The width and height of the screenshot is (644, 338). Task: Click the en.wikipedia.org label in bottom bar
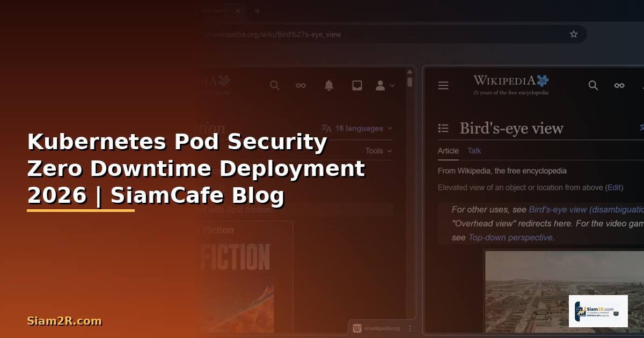(382, 328)
